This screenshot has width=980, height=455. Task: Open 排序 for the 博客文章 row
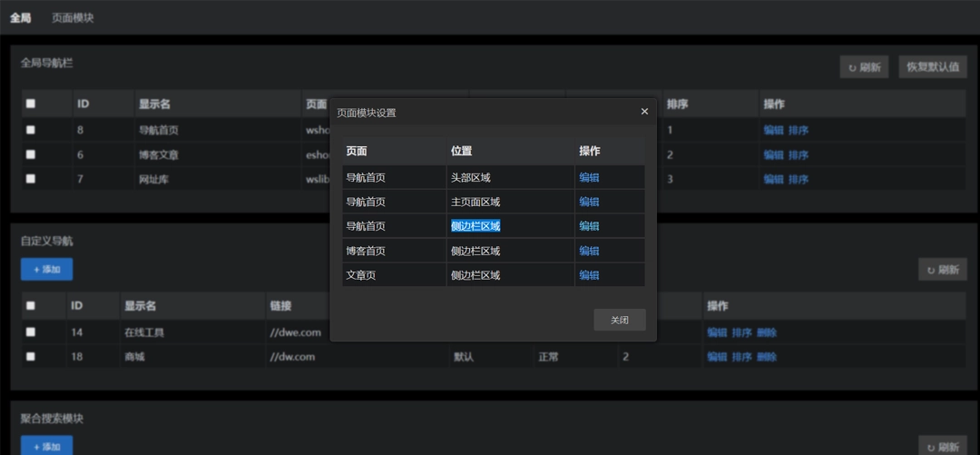click(799, 154)
